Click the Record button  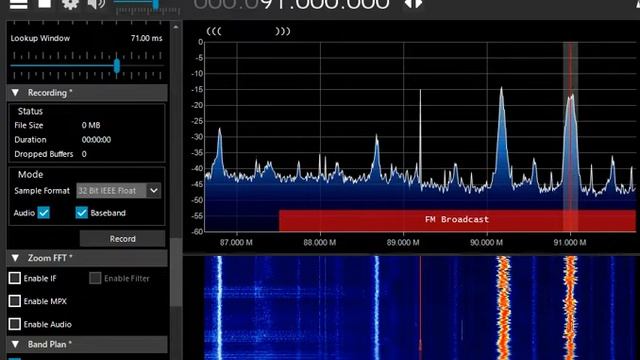point(122,239)
